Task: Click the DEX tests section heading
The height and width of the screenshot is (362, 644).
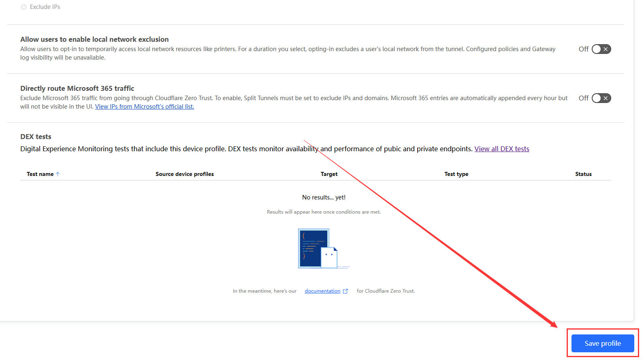Action: [36, 137]
